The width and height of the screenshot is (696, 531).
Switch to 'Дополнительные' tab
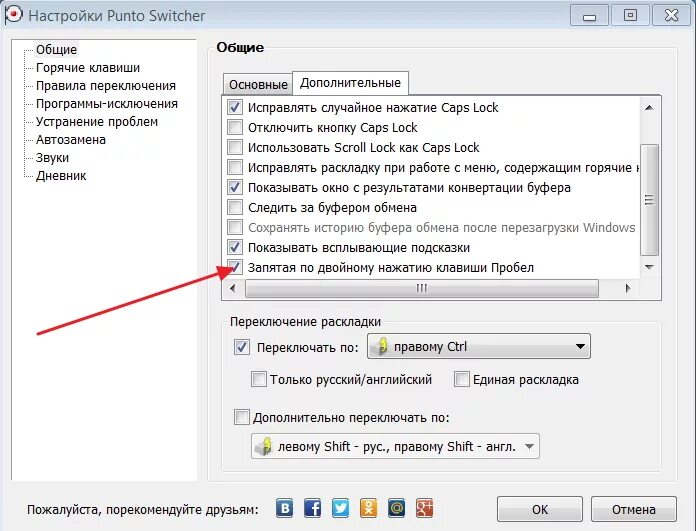(350, 83)
